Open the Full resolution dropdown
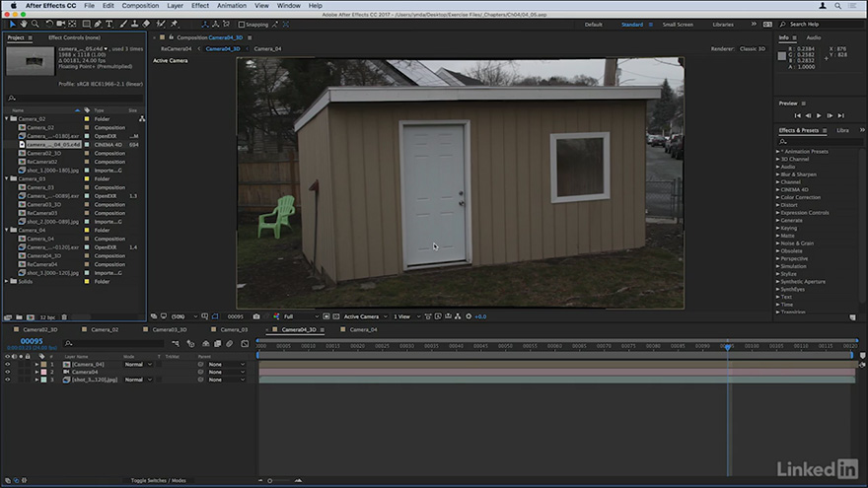This screenshot has height=488, width=868. point(301,316)
